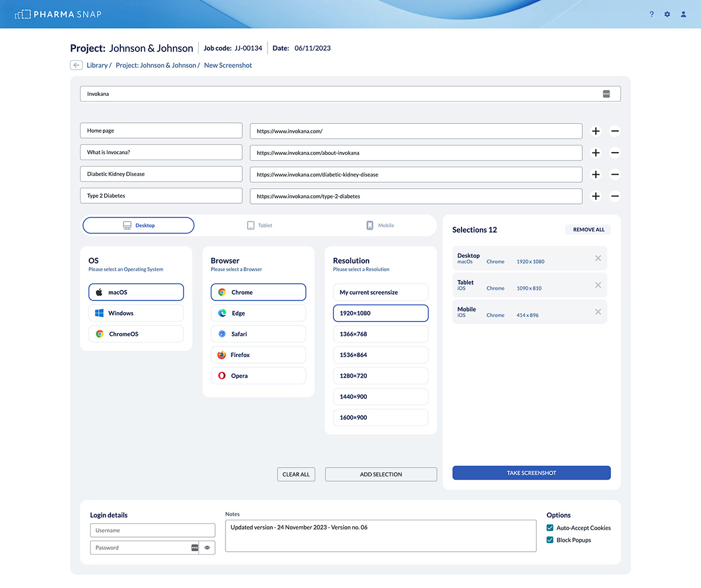Click the What is Invocana? label field

coord(161,153)
